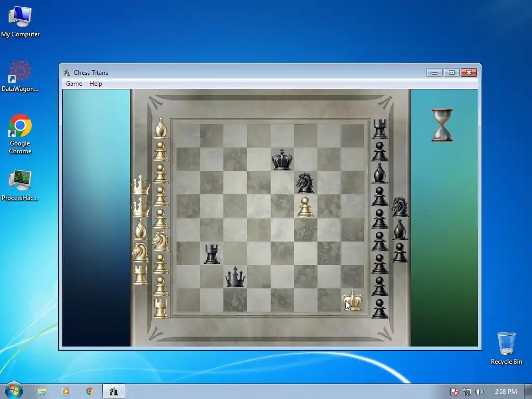
Task: Click the square right of the black queen
Action: coord(259,277)
